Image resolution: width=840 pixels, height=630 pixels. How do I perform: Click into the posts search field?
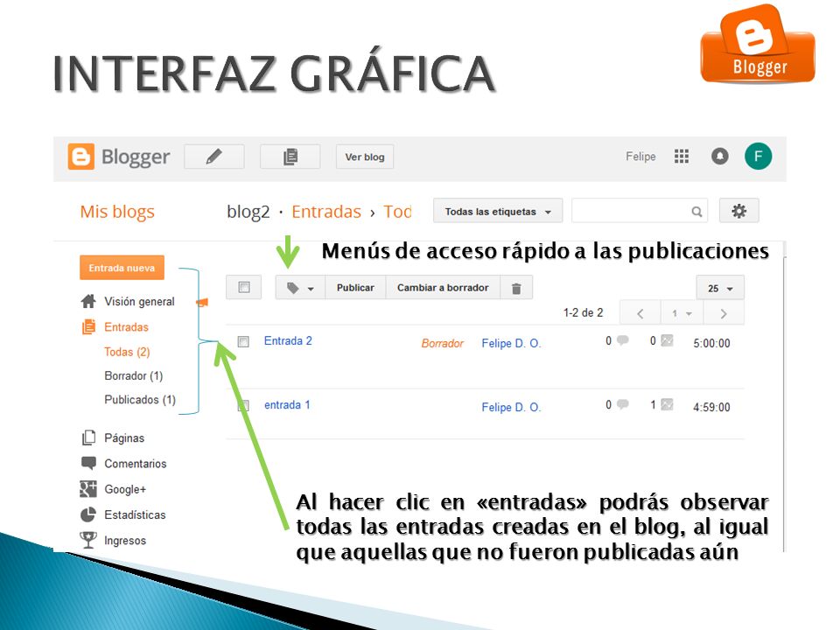click(640, 211)
